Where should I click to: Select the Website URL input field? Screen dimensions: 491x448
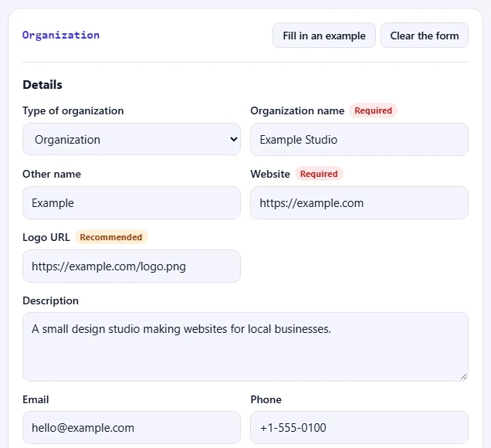359,202
